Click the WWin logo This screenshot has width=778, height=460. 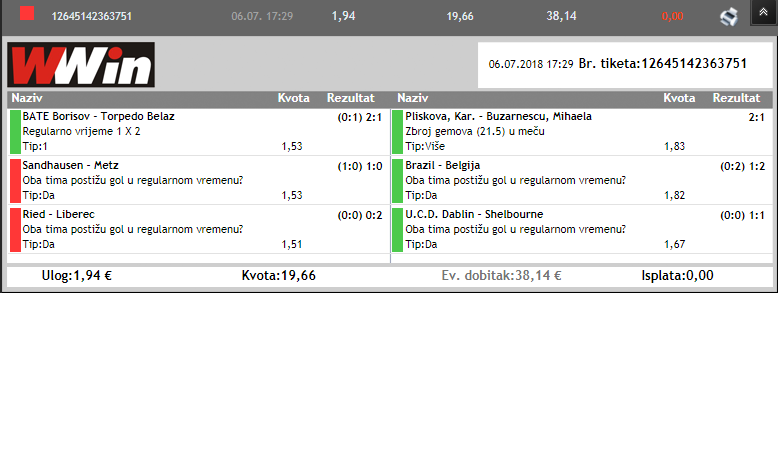click(x=81, y=65)
